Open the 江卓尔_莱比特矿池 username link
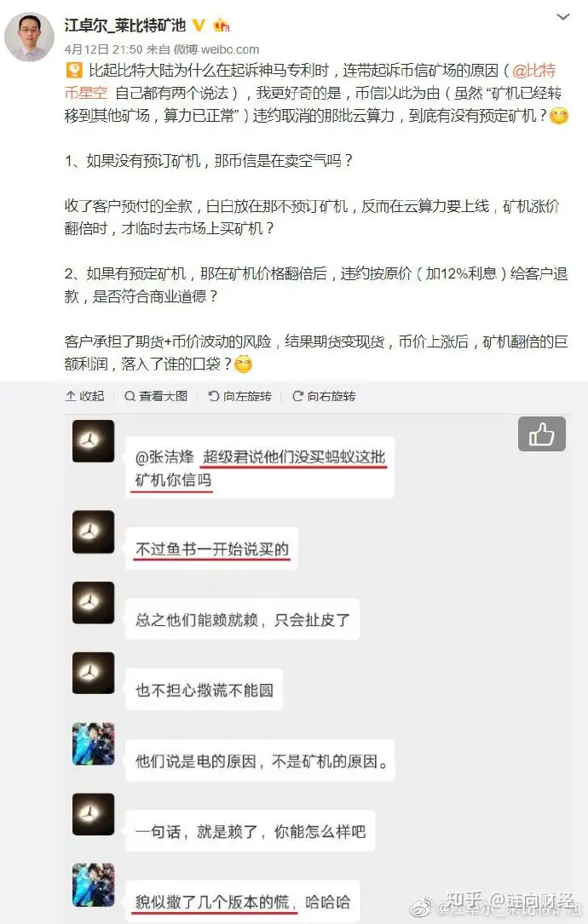Screen dimensions: 588x924 click(x=125, y=26)
